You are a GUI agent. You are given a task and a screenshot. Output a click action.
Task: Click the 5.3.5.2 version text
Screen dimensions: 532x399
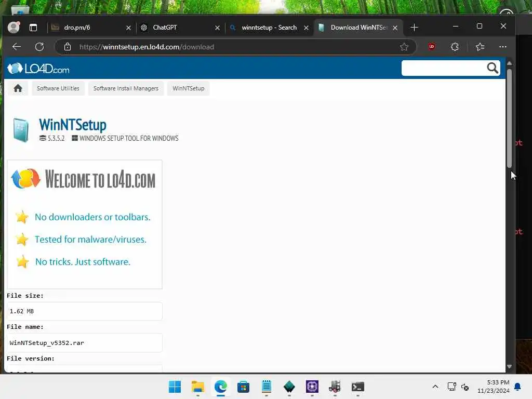pyautogui.click(x=56, y=138)
